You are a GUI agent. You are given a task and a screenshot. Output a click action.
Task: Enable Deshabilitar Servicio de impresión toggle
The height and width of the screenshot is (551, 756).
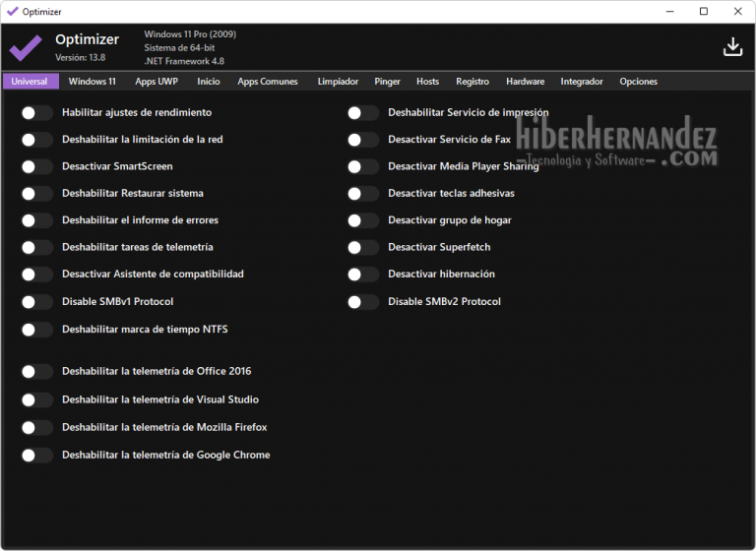coord(363,113)
